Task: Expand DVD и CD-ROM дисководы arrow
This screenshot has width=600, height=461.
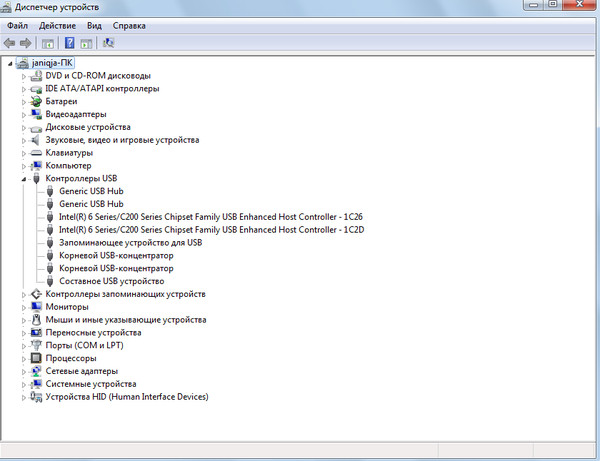Action: point(24,77)
